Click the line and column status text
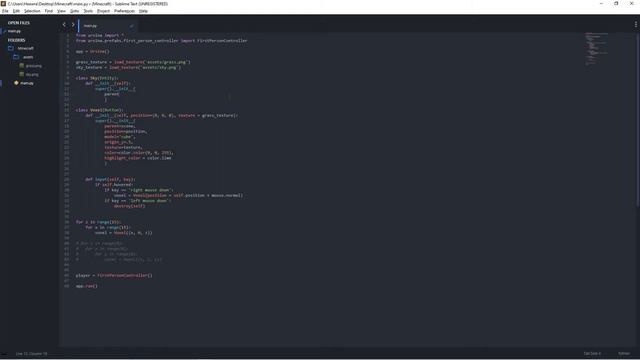 pyautogui.click(x=31, y=353)
